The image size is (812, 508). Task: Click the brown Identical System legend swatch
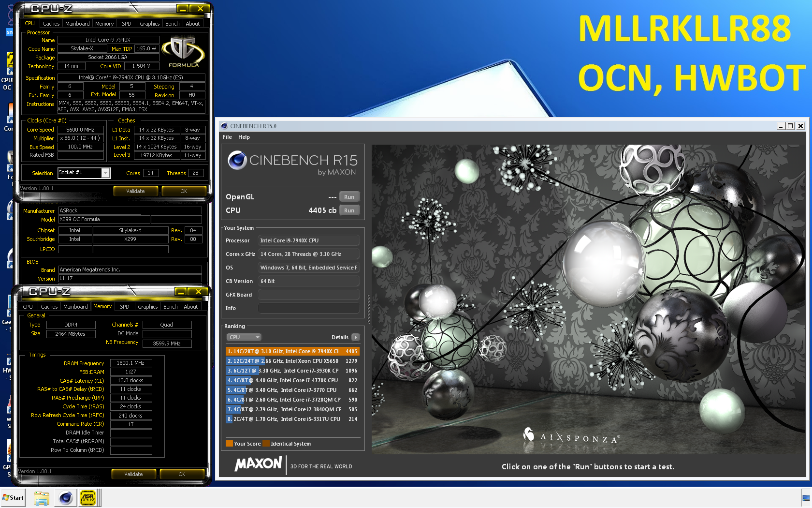pos(266,444)
